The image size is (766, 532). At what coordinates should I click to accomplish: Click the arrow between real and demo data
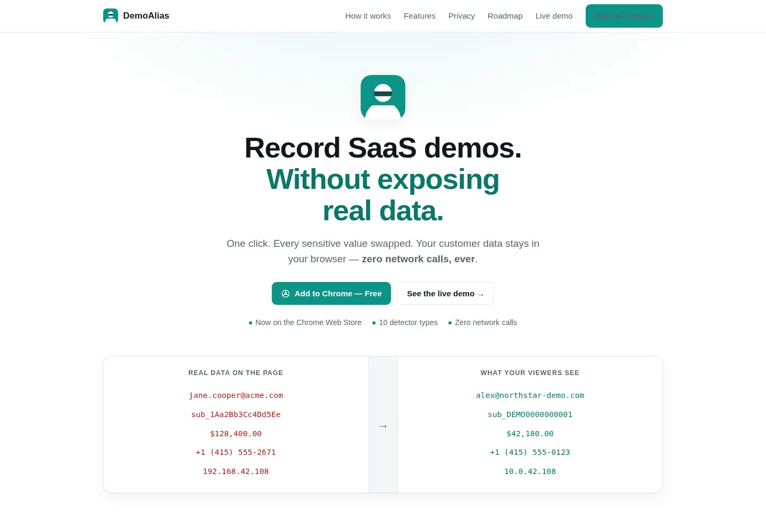point(383,426)
